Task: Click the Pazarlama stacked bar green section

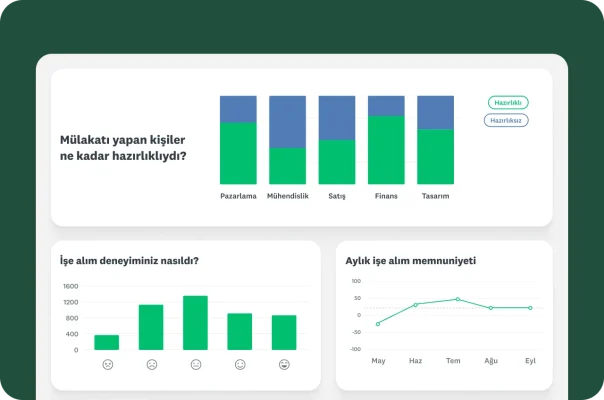Action: coord(238,153)
